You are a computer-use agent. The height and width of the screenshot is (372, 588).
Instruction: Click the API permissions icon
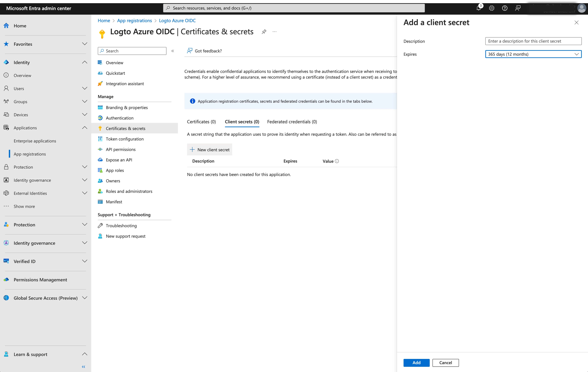coord(100,149)
